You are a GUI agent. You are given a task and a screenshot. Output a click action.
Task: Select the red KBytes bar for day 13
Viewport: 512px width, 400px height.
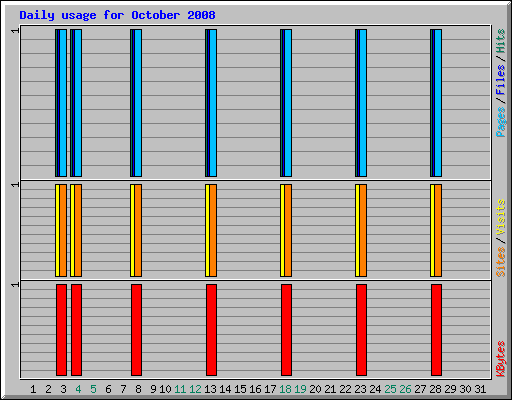[212, 330]
